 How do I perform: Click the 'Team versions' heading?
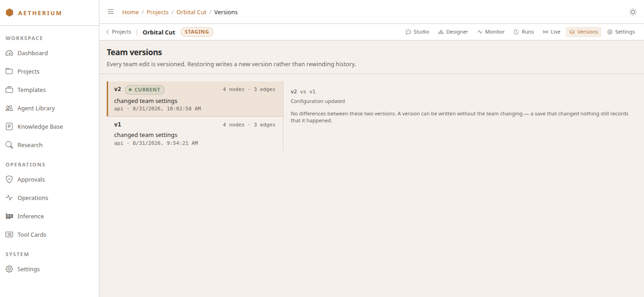[134, 52]
